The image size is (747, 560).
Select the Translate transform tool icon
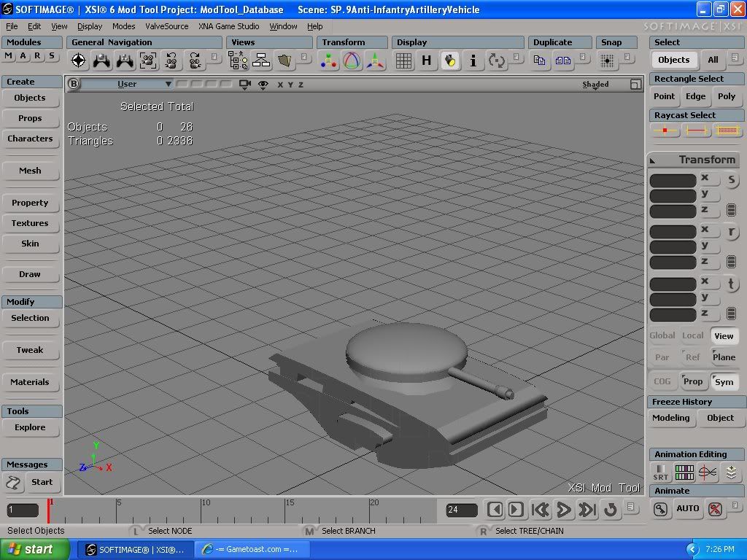(x=376, y=61)
